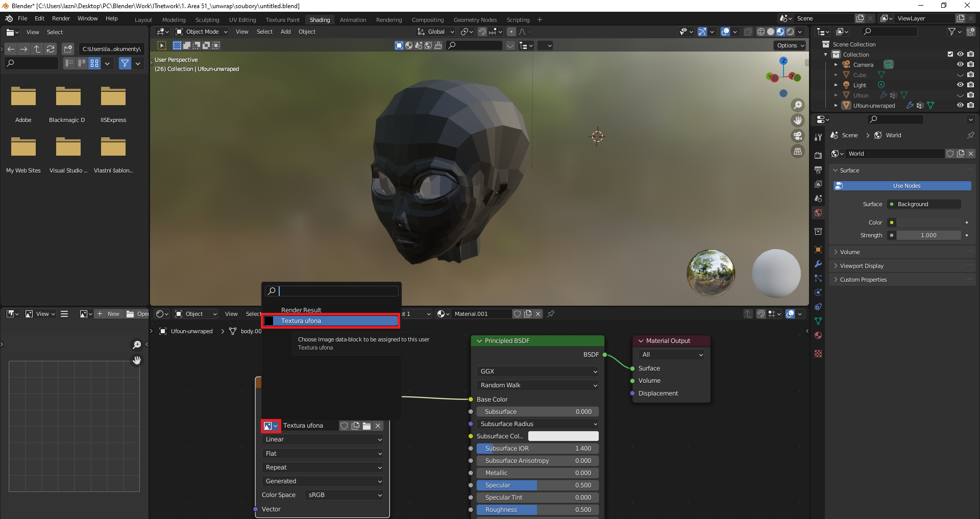980x519 pixels.
Task: Unlink Textura ufona image with X icon
Action: (x=378, y=426)
